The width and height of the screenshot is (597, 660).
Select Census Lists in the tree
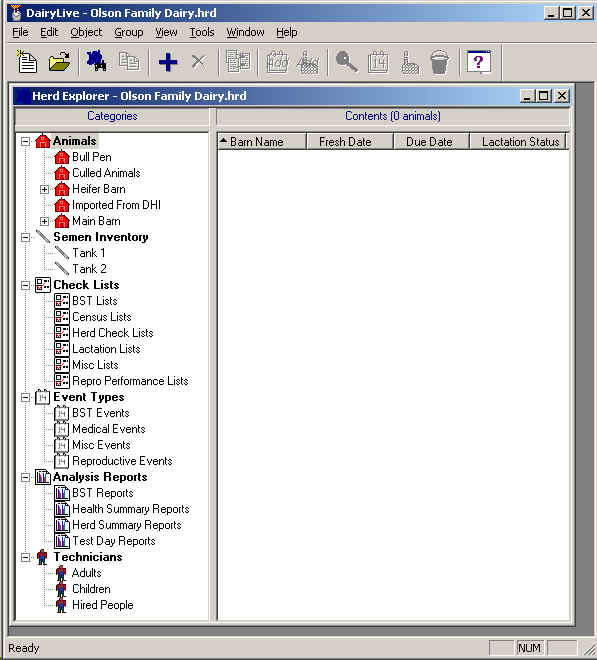(x=101, y=317)
